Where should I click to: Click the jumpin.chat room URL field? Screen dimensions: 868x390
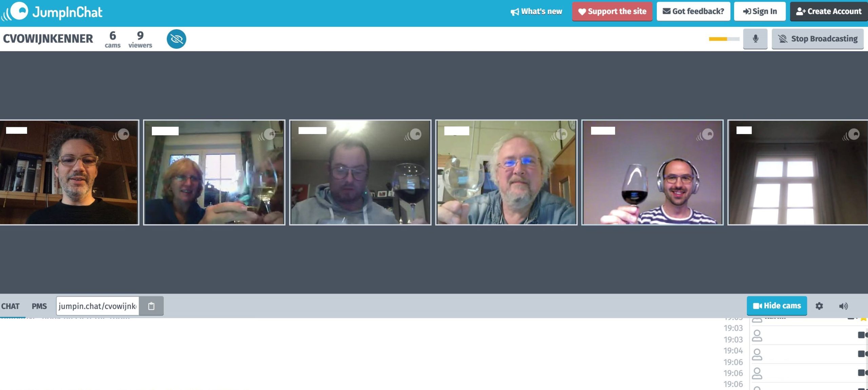[98, 306]
